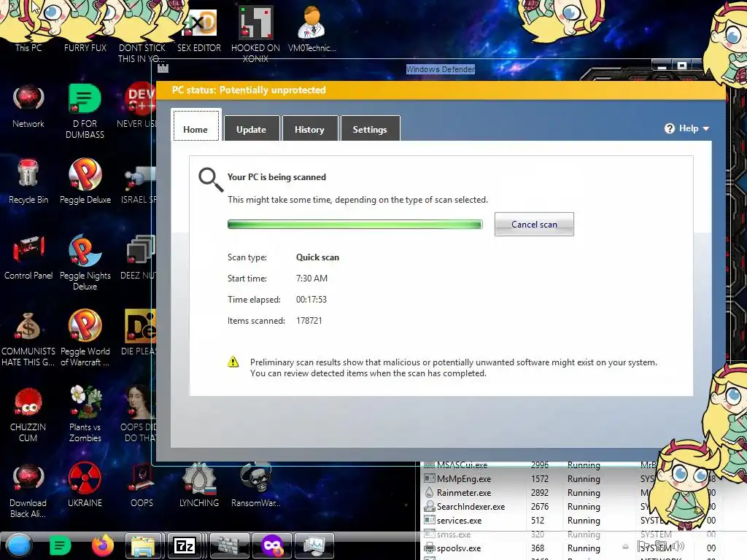Open the Start orb on the taskbar
This screenshot has width=747, height=560.
(x=20, y=545)
